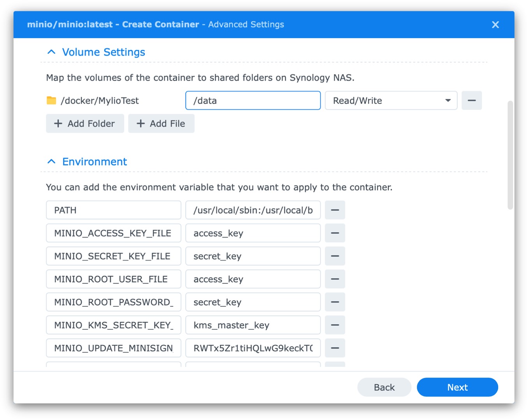
Task: Edit the MINIO_ROOT_PASSWORD_ name field
Action: point(114,302)
